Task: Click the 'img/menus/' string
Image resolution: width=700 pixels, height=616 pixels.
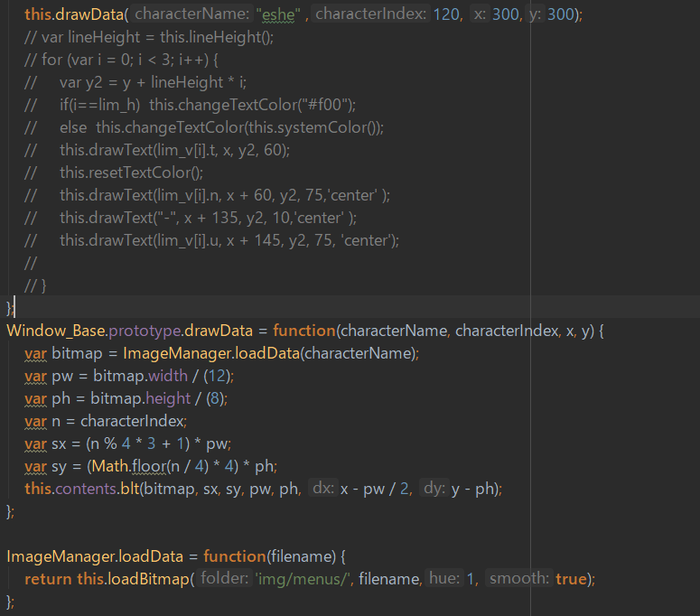Action: 303,579
